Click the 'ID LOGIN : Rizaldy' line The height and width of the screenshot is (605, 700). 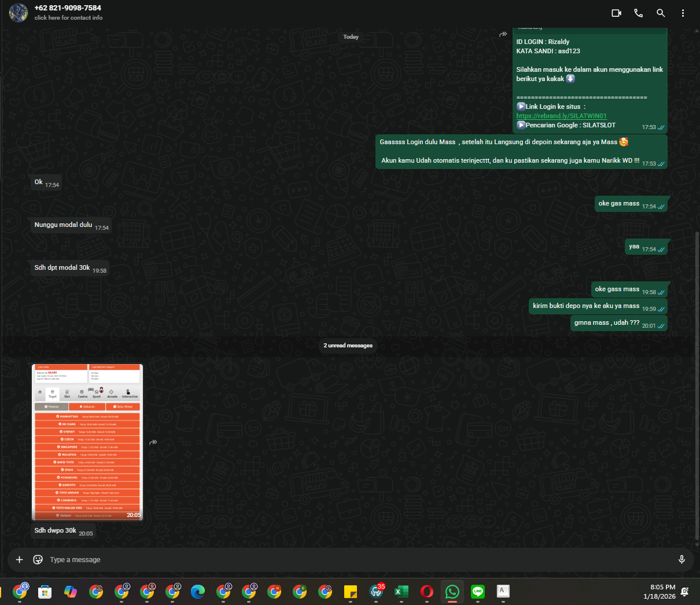(x=543, y=42)
